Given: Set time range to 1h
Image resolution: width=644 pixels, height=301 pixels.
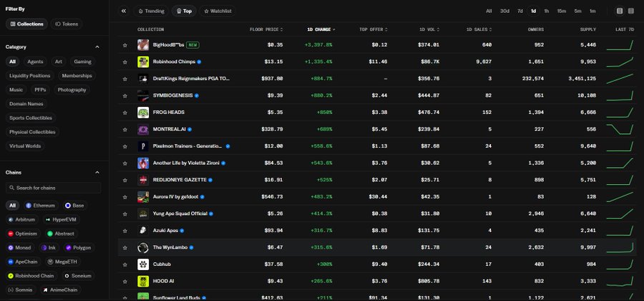Looking at the screenshot, I should 546,11.
